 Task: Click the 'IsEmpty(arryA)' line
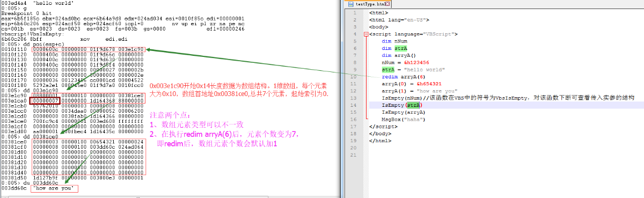point(404,112)
